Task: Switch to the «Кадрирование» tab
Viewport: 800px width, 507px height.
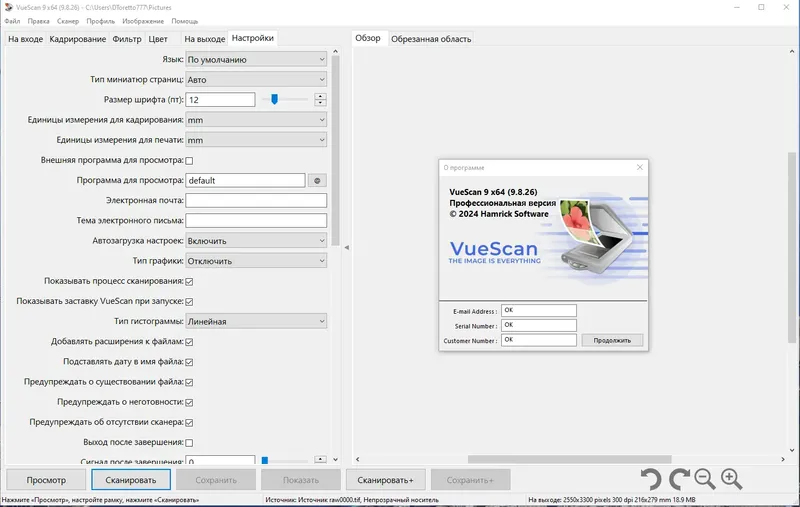Action: click(x=78, y=39)
